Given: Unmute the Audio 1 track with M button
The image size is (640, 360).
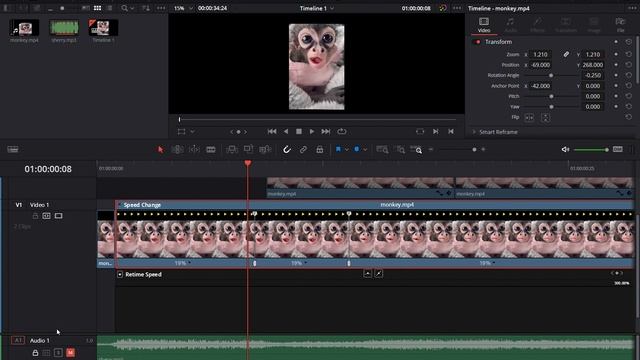Looking at the screenshot, I should click(x=70, y=352).
